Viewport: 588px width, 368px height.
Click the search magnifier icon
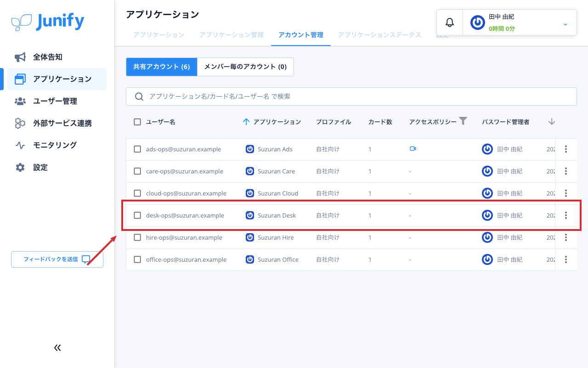(x=139, y=97)
